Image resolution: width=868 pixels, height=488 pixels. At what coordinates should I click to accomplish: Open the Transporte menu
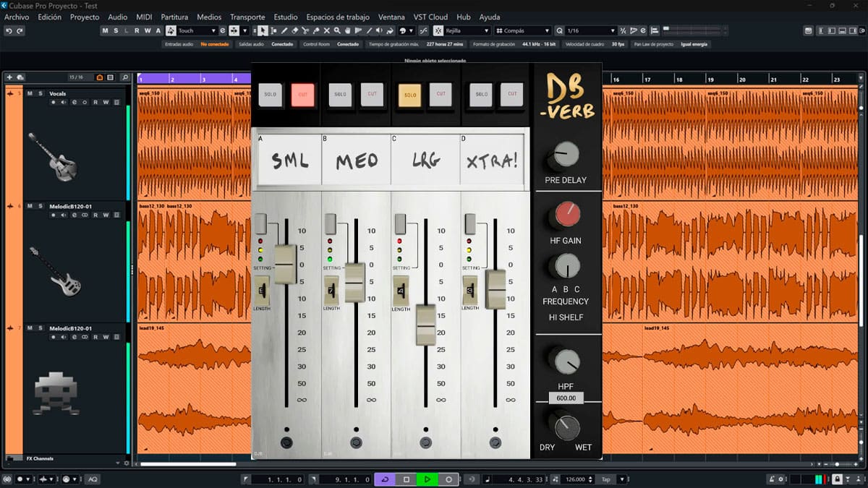coord(247,17)
